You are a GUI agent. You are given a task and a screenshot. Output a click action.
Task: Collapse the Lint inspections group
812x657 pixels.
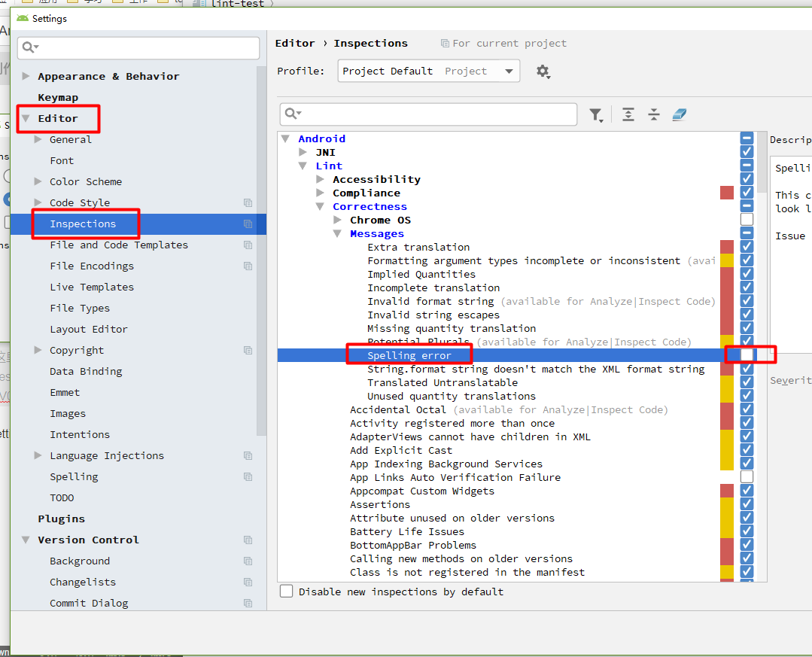point(303,166)
